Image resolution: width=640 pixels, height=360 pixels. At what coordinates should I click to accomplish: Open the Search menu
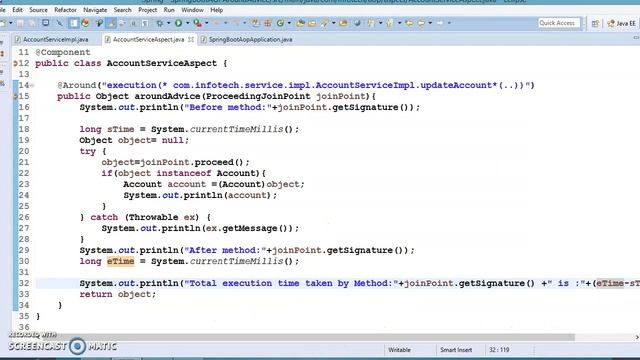pyautogui.click(x=122, y=10)
